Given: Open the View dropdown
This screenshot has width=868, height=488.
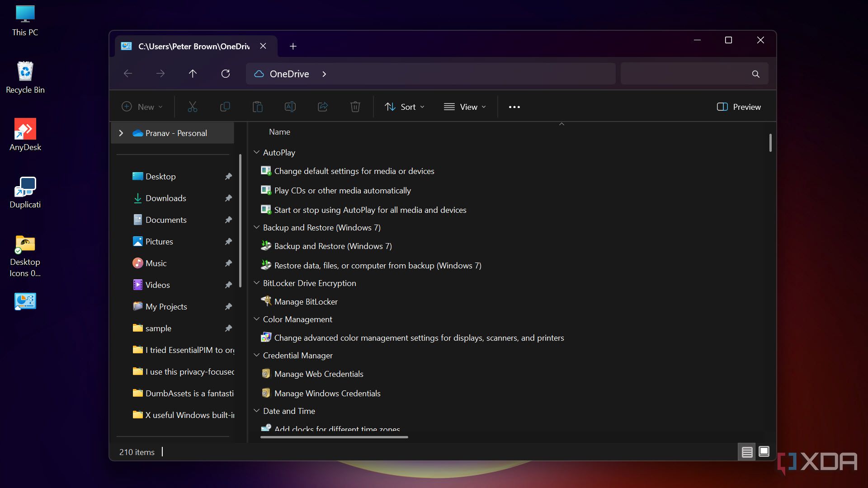Looking at the screenshot, I should [465, 107].
